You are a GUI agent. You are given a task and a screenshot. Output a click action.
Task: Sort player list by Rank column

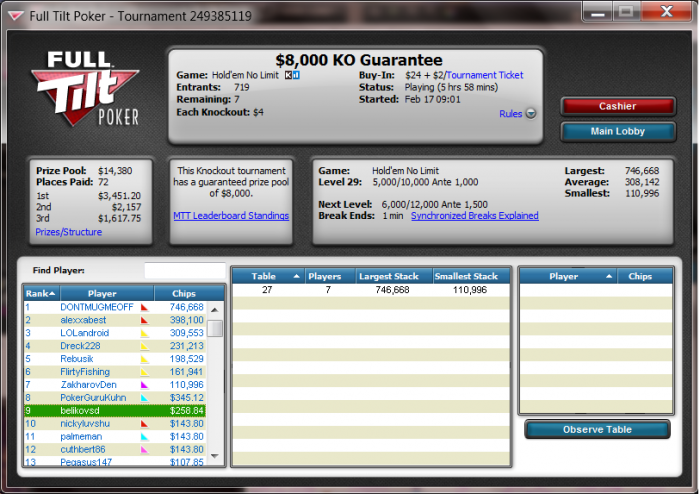tap(42, 294)
